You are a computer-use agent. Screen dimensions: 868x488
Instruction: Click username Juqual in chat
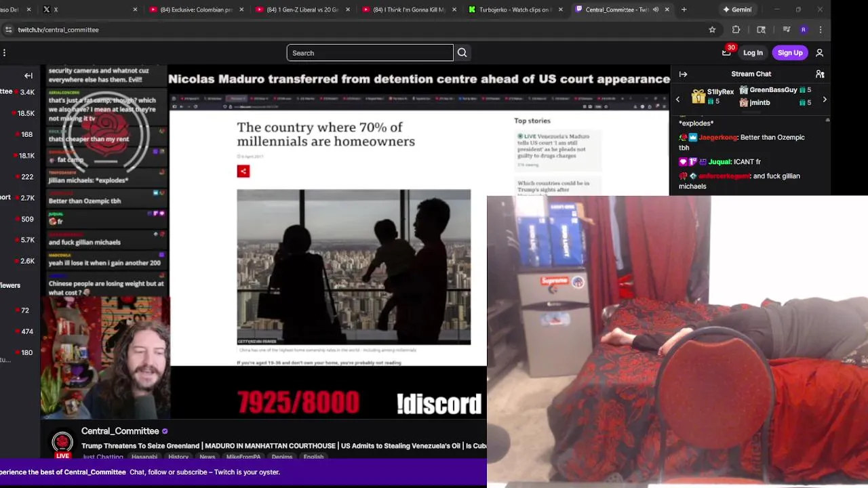pos(719,162)
